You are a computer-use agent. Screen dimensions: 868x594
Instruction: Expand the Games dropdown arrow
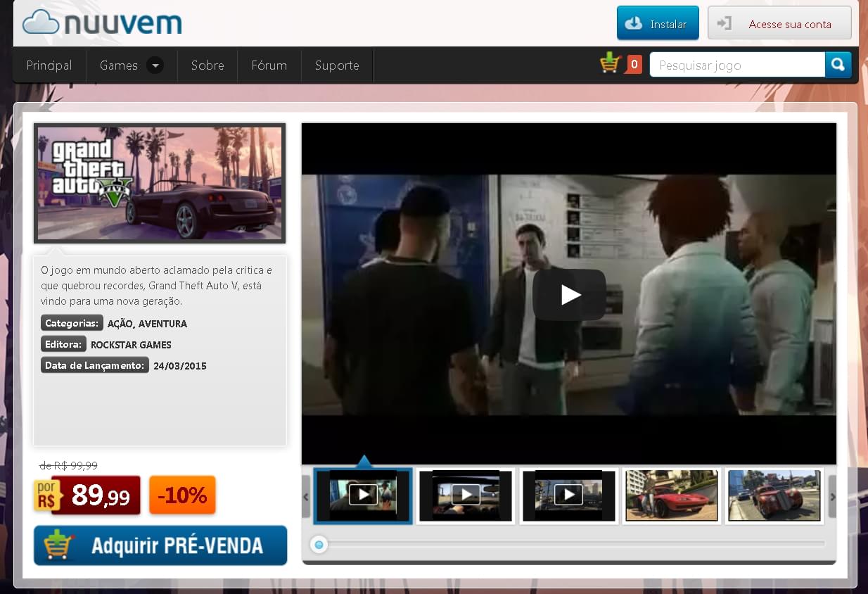(155, 65)
